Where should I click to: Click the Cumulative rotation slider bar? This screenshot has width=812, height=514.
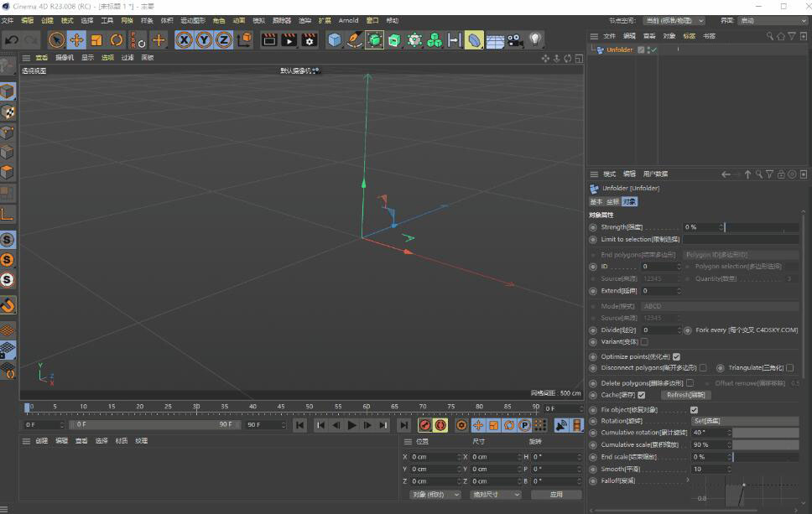point(765,433)
